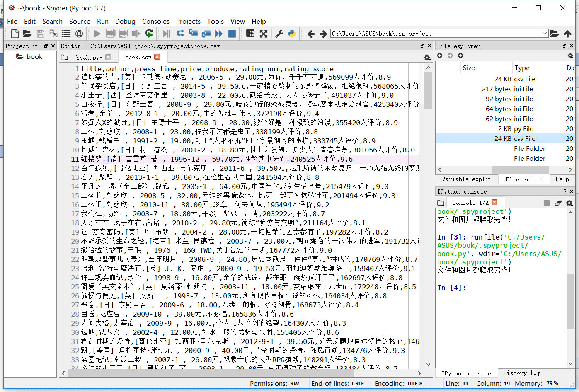This screenshot has width=579, height=392.
Task: Click the Python path manager icon
Action: click(x=292, y=34)
